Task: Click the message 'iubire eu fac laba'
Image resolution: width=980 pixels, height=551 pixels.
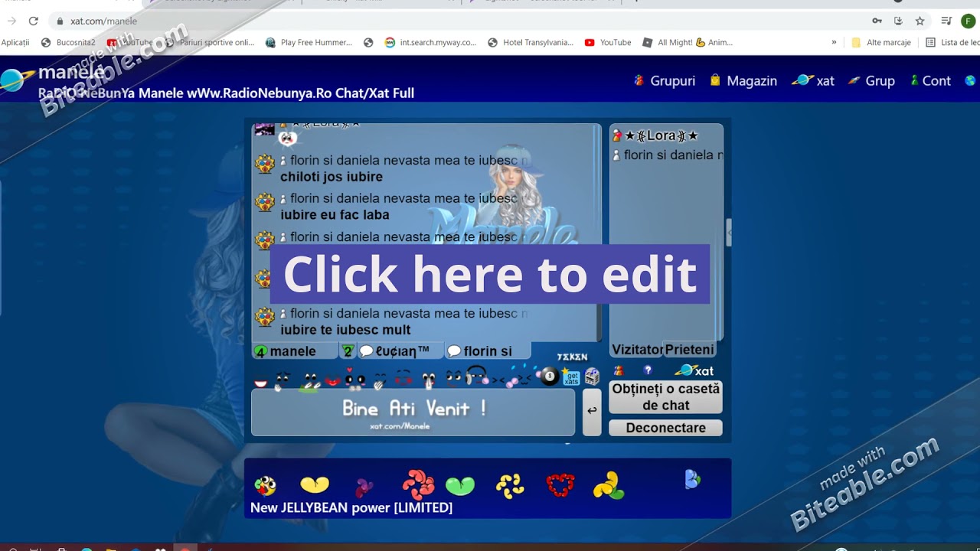Action: click(x=335, y=215)
